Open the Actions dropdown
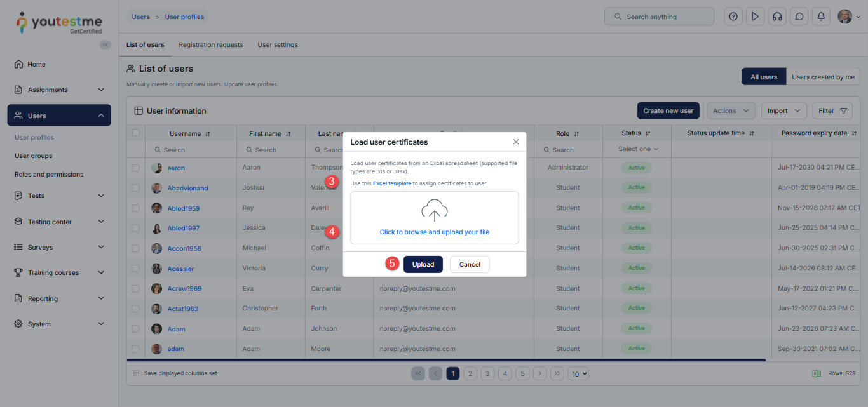Screen dimensions: 868x407 [x=731, y=110]
